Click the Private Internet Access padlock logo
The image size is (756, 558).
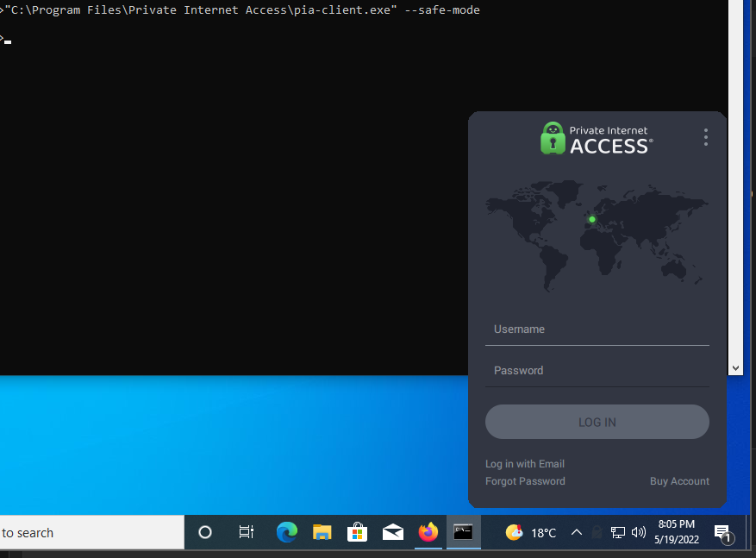(553, 138)
